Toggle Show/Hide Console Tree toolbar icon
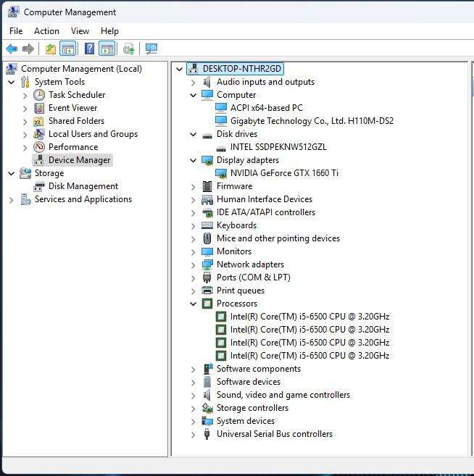The width and height of the screenshot is (474, 476). 67,49
